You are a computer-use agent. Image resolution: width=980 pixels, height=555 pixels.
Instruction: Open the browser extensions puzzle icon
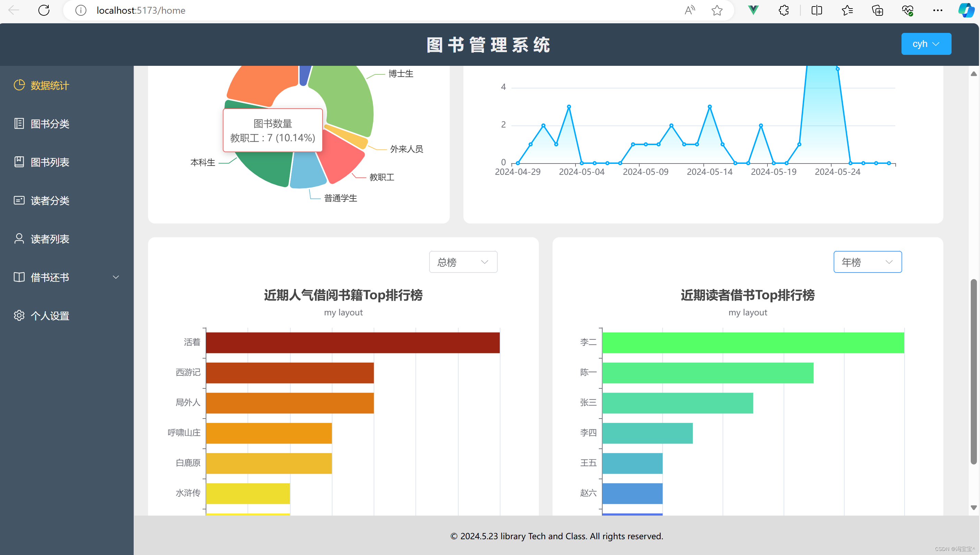tap(783, 10)
